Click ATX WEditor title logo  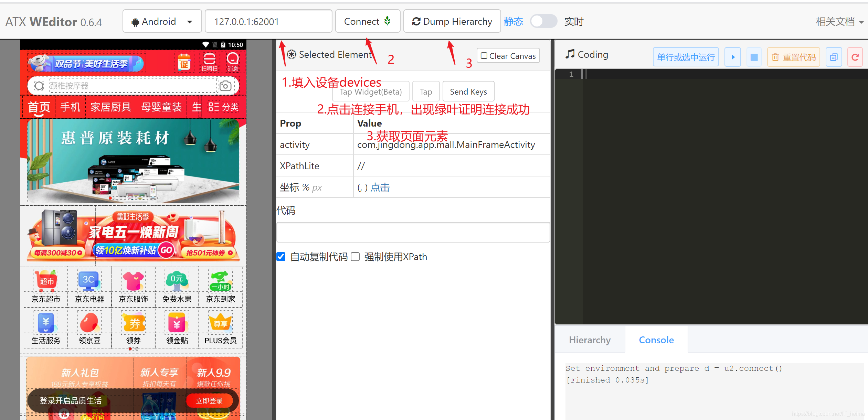point(54,22)
